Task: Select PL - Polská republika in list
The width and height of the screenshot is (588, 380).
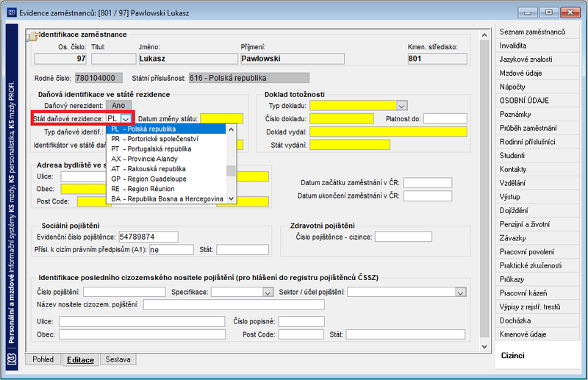Action: [x=167, y=129]
